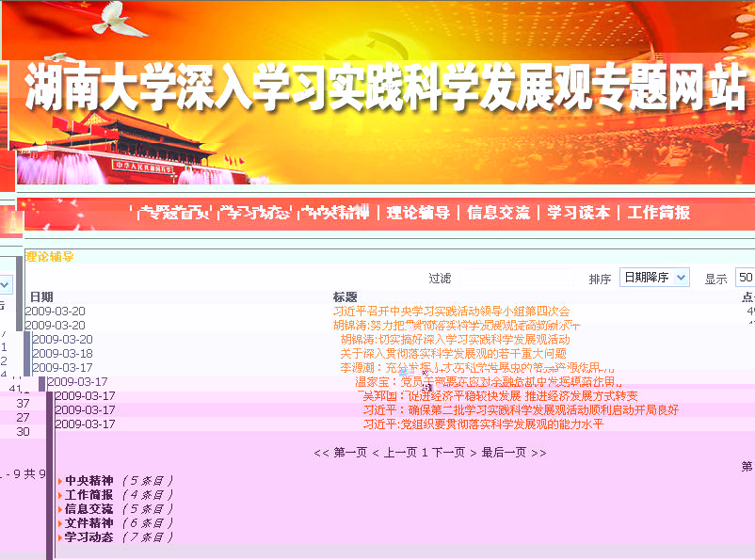Open article 关于深入贯彻落实科学发展观的若干重大问题
Screen dimensions: 755x560
point(453,354)
